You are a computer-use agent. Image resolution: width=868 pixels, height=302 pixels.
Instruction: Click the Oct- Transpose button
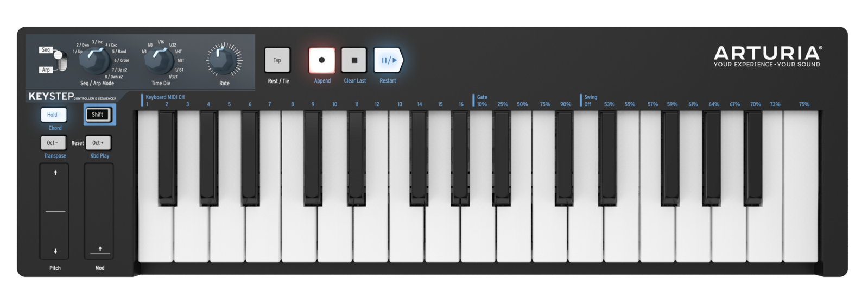(53, 143)
